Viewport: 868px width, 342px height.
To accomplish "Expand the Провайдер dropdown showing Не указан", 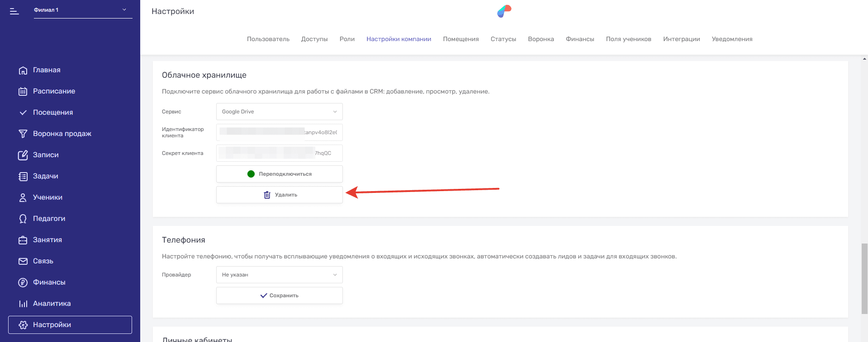I will point(279,275).
